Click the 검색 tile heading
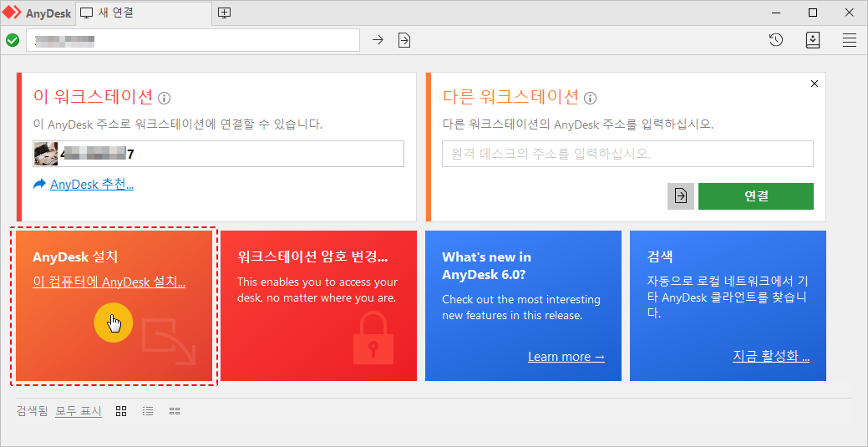The height and width of the screenshot is (447, 868). (x=660, y=257)
